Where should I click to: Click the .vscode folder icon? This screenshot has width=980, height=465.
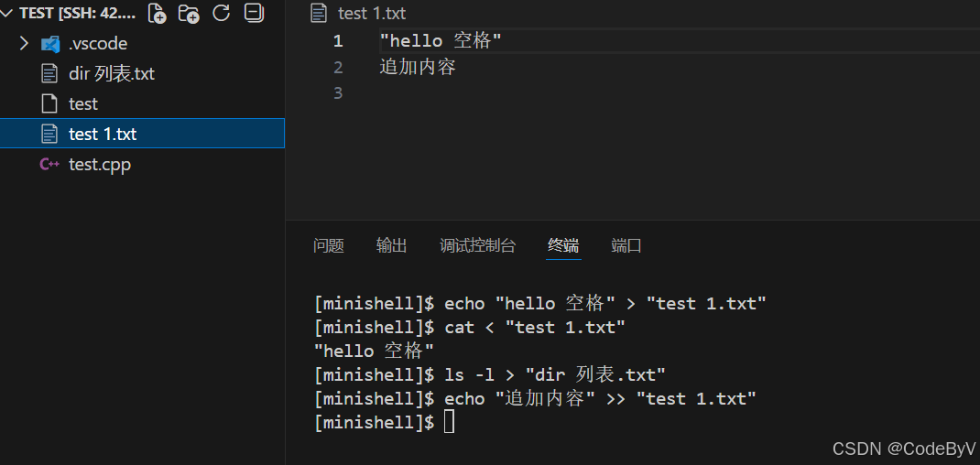point(50,44)
